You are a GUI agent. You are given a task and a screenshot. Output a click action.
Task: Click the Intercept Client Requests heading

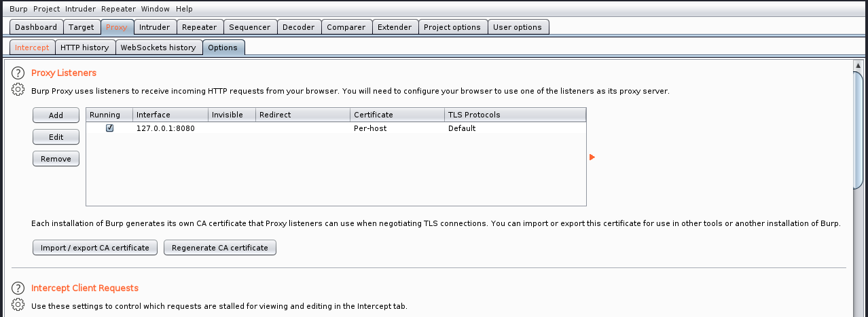pos(85,288)
